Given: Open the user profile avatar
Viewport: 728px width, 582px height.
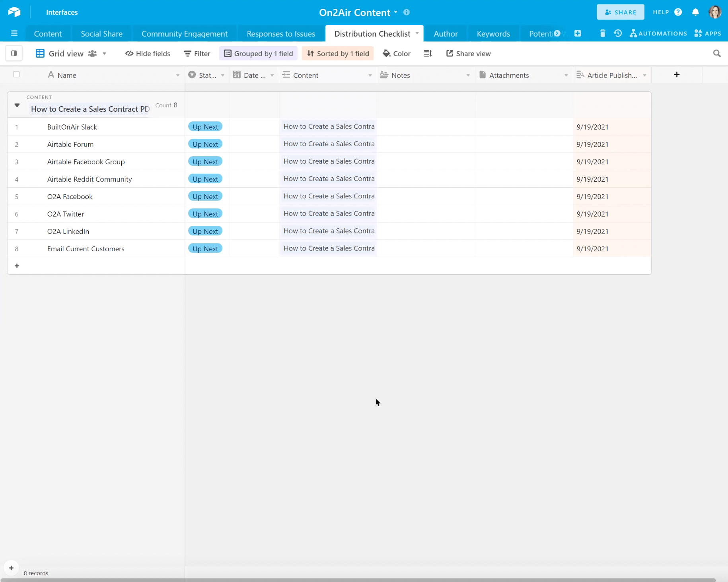Looking at the screenshot, I should (714, 12).
